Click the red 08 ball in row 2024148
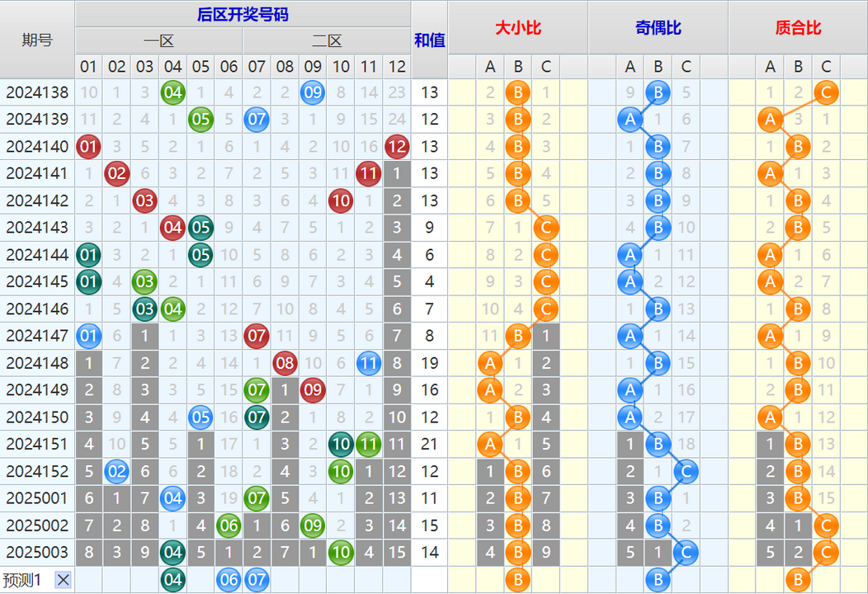The width and height of the screenshot is (868, 594). (285, 363)
